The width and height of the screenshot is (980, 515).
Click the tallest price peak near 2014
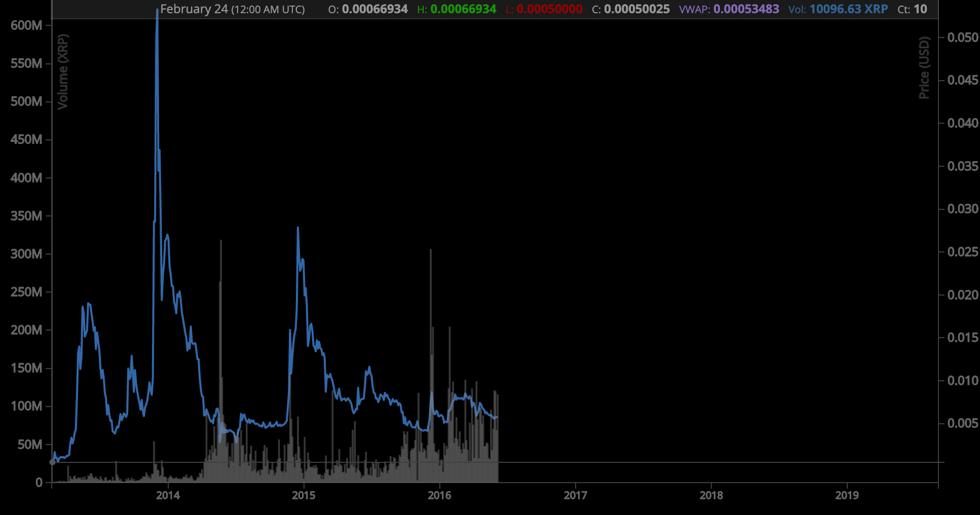pyautogui.click(x=157, y=11)
